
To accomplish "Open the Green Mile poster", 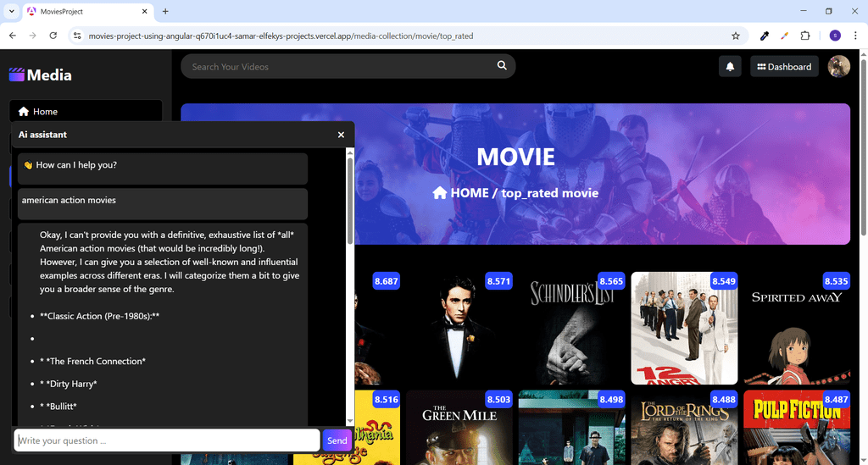I will tap(459, 428).
